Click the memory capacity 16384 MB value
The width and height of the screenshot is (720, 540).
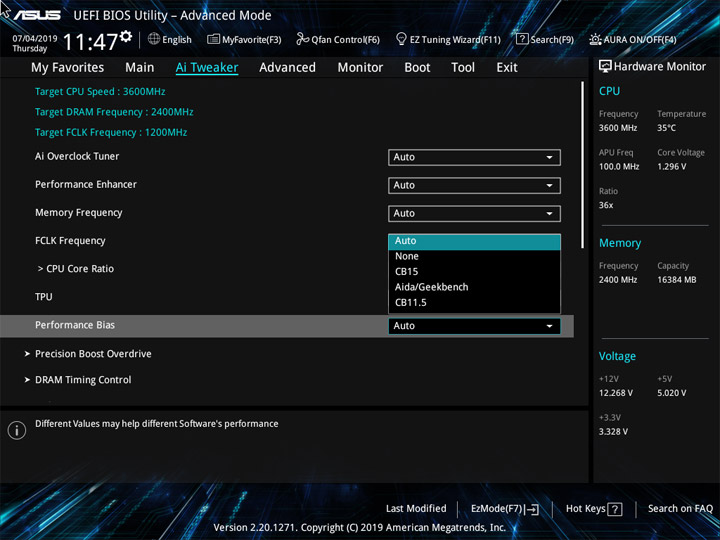tap(677, 280)
